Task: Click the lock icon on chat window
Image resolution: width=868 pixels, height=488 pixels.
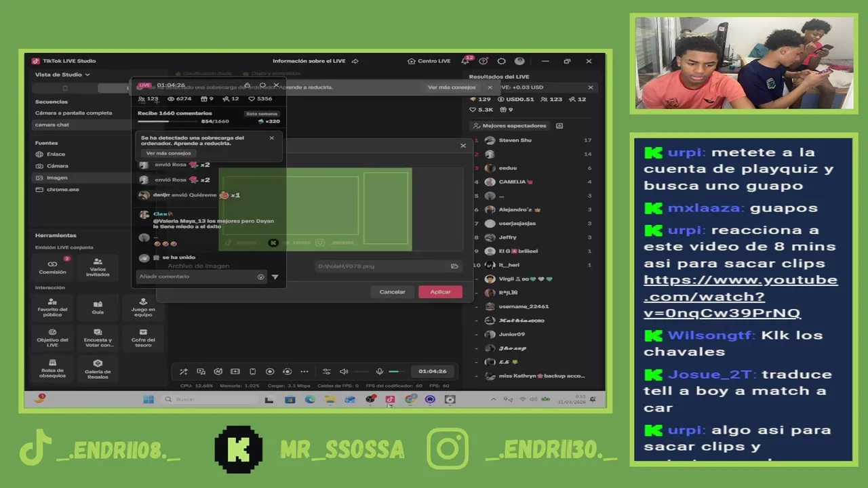Action: (x=247, y=85)
